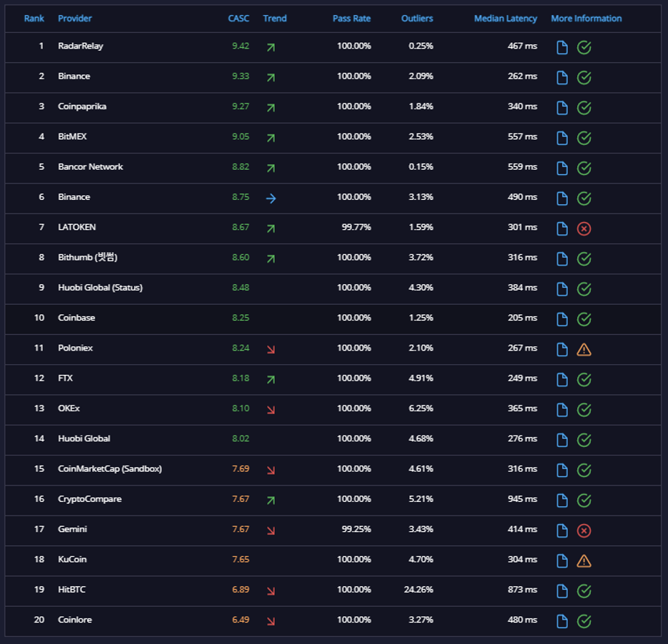This screenshot has height=644, width=668.
Task: Select the KuCoin provider name
Action: [72, 559]
